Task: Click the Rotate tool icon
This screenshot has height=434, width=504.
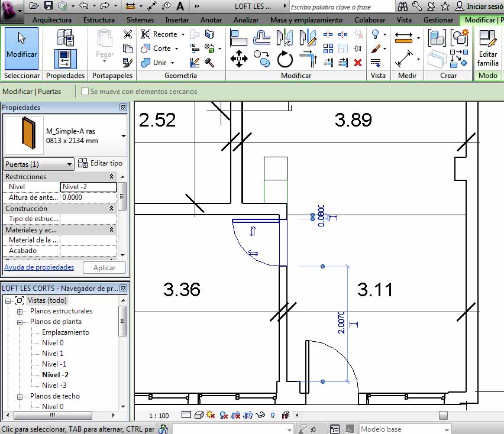Action: click(x=285, y=58)
